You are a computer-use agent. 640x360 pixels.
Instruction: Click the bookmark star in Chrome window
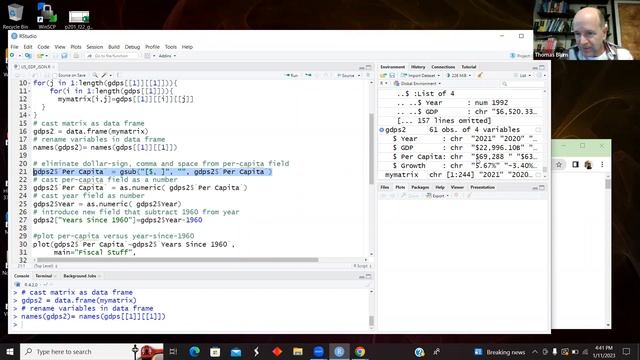click(559, 164)
